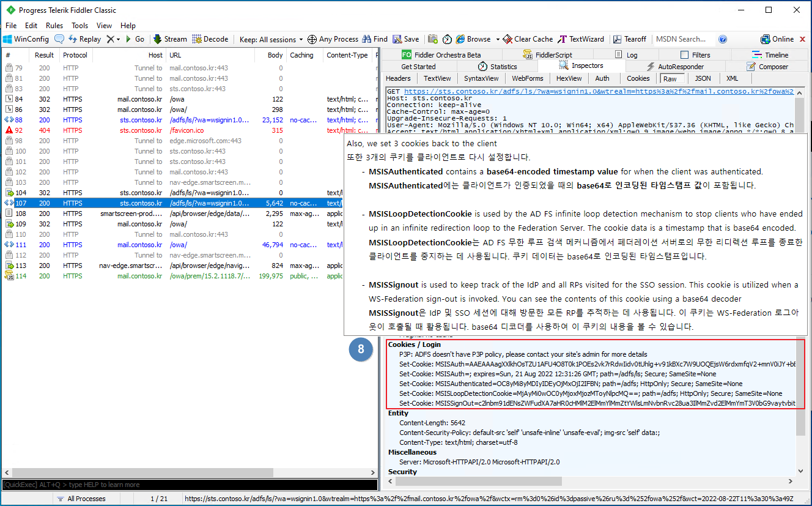Switch to Fiddler Orchestra Beta tab

(441, 55)
